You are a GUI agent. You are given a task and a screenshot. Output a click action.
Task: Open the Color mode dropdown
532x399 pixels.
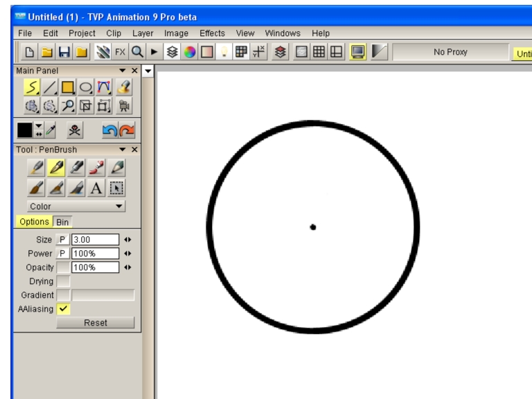coord(76,206)
